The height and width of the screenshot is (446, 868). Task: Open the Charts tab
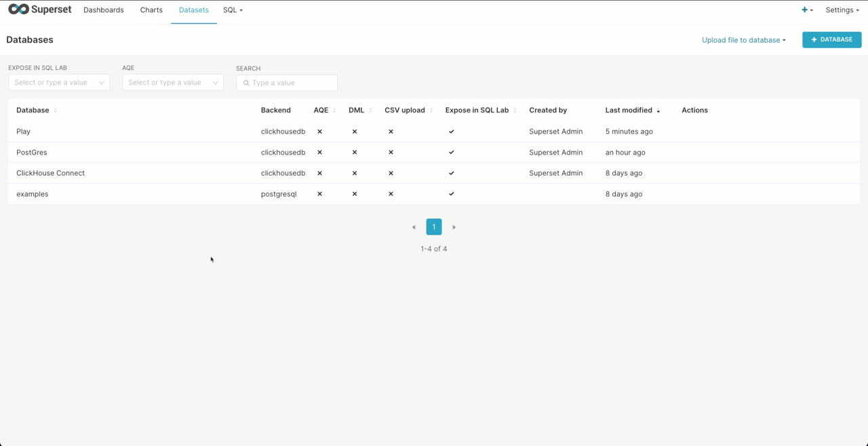(x=151, y=10)
